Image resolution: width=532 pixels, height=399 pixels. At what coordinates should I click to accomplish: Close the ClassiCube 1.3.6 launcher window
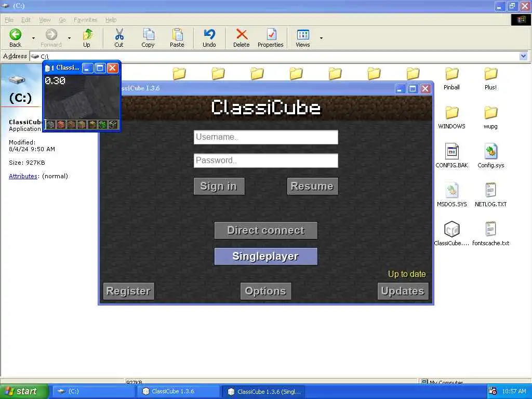point(425,89)
